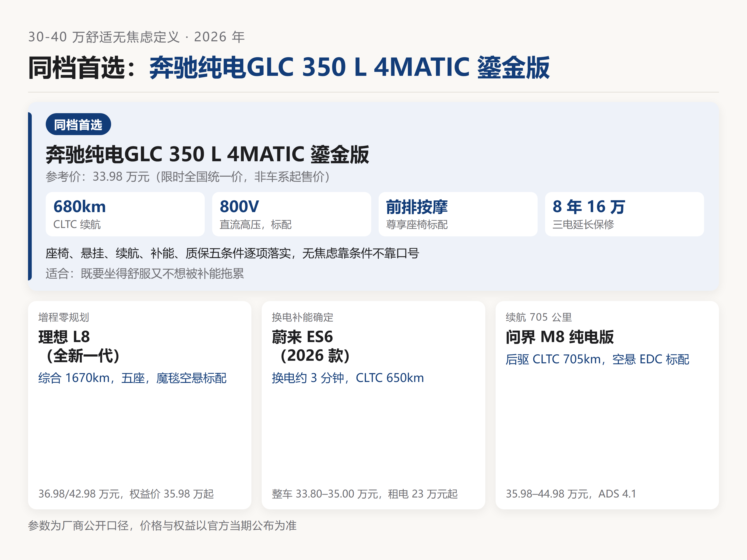
Task: Select the 680km range stat
Action: tap(80, 206)
